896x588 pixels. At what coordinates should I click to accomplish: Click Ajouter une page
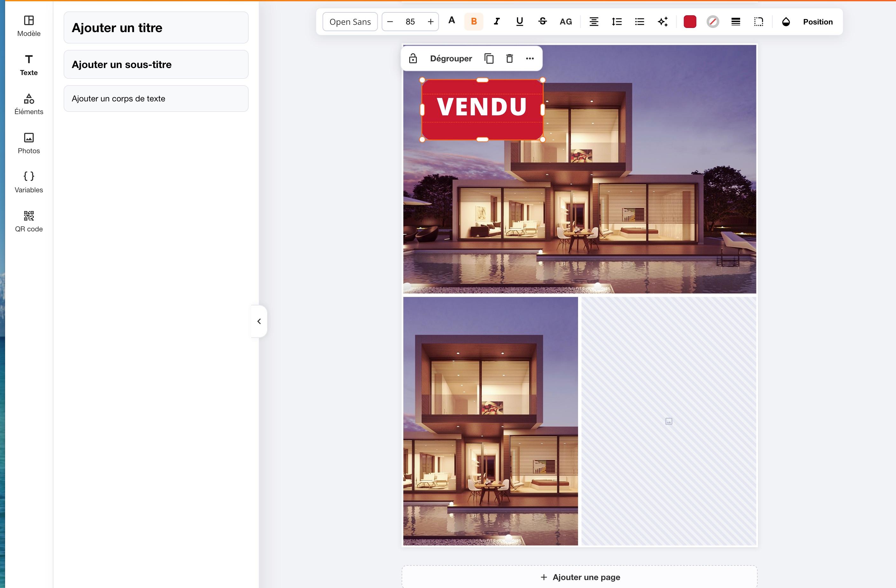pos(580,577)
